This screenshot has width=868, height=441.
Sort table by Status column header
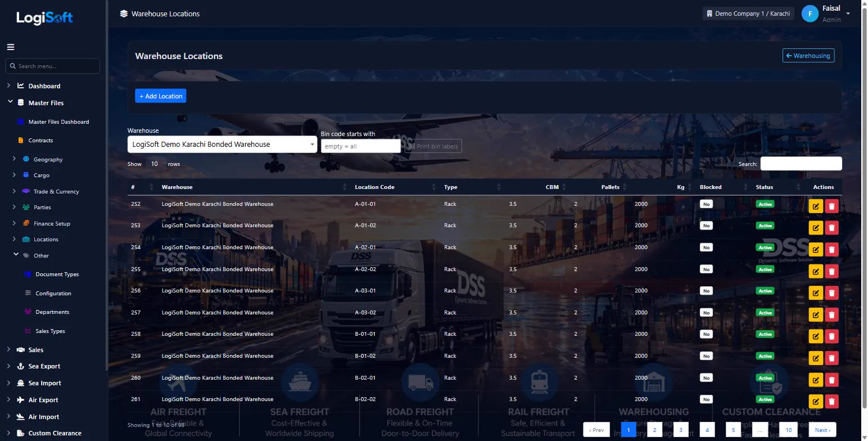tap(778, 187)
